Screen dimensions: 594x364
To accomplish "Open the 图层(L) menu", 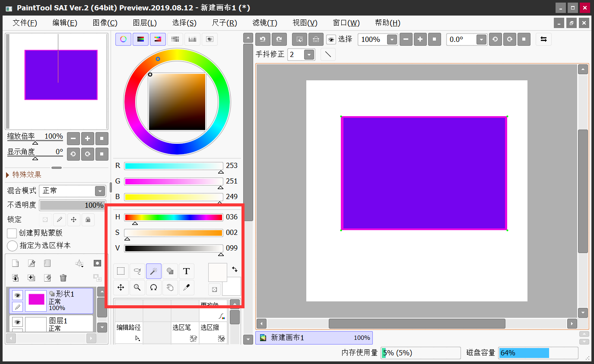I will pyautogui.click(x=145, y=23).
